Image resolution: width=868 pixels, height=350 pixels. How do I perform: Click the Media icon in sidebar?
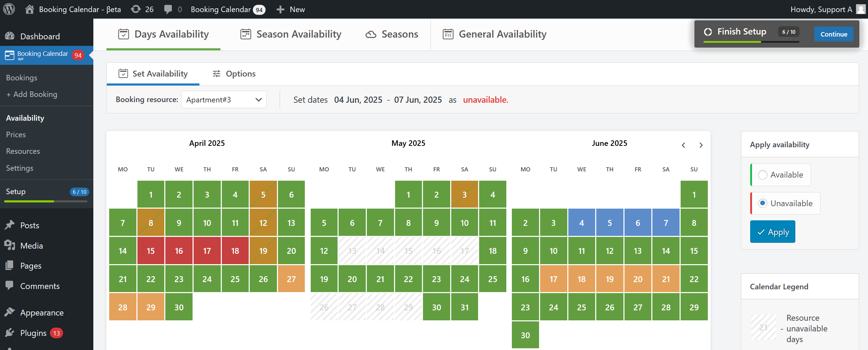click(x=10, y=245)
